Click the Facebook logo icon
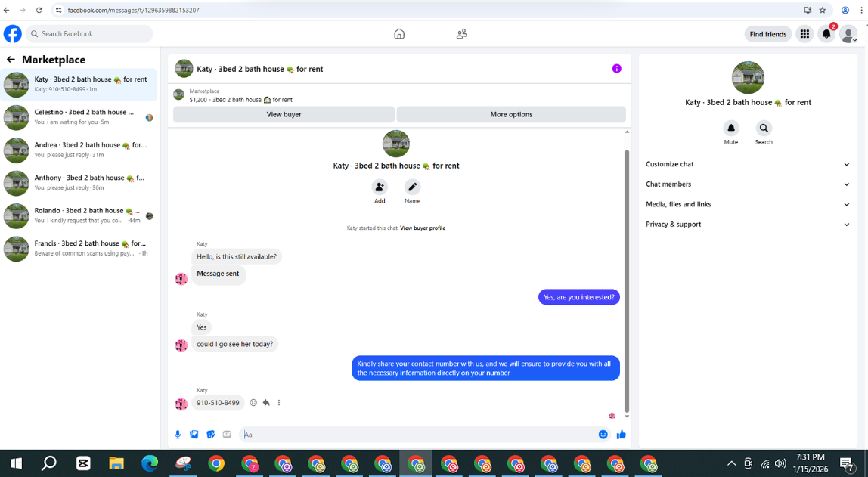868x477 pixels. click(13, 34)
